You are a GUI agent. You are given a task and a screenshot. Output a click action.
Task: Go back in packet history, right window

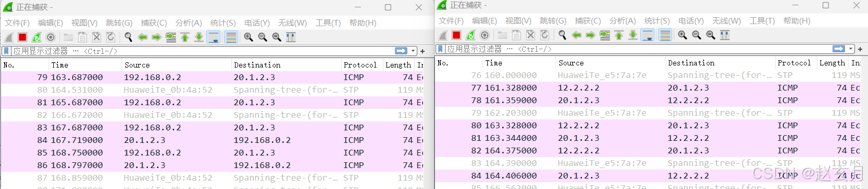pyautogui.click(x=577, y=35)
